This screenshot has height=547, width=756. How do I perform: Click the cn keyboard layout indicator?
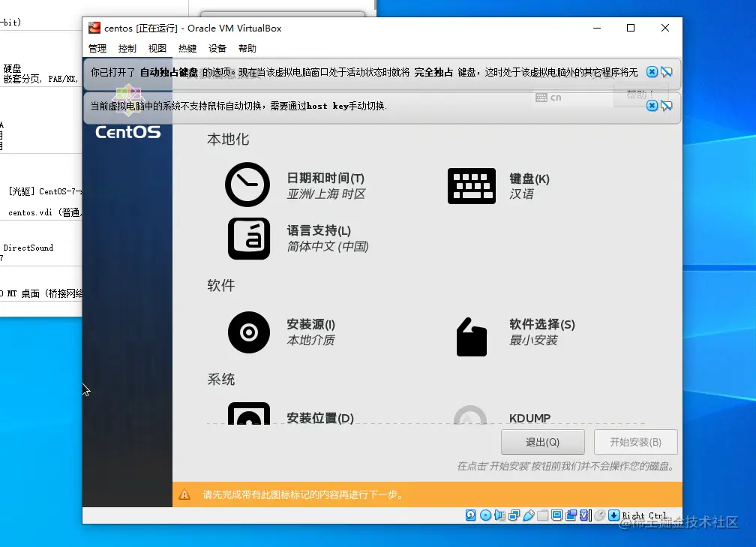[x=549, y=98]
